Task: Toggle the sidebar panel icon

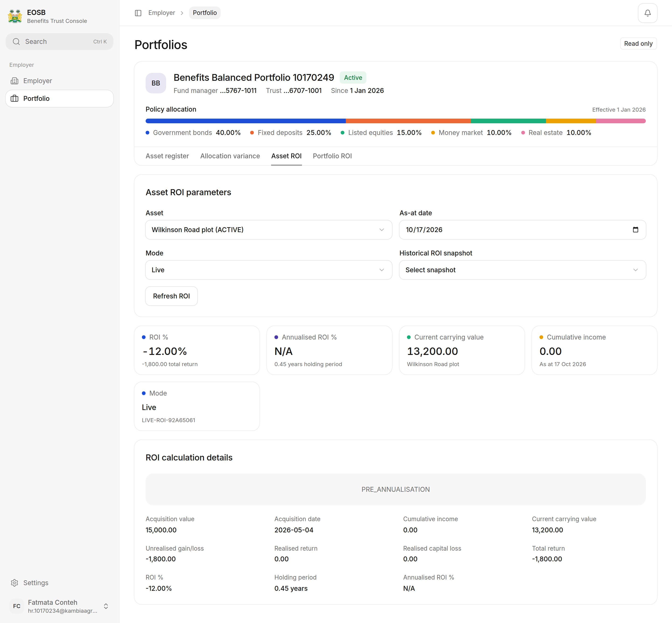Action: pos(138,13)
